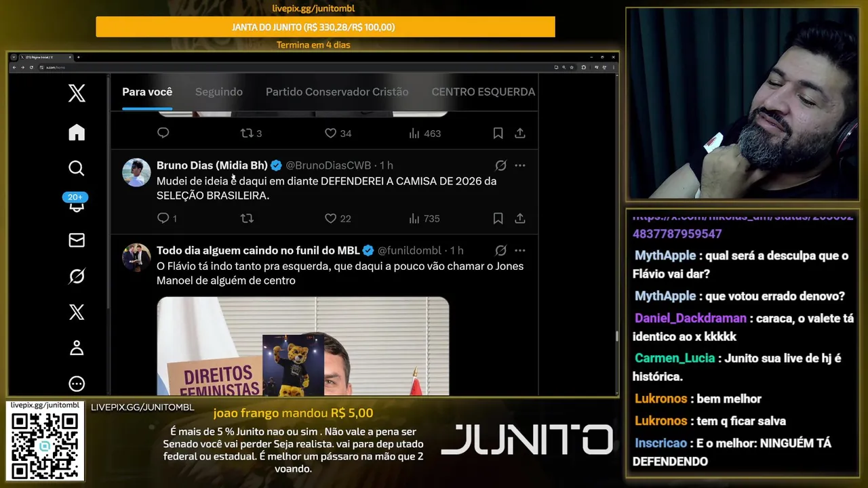Image resolution: width=868 pixels, height=488 pixels.
Task: Open Grok icon in sidebar
Action: (x=77, y=276)
